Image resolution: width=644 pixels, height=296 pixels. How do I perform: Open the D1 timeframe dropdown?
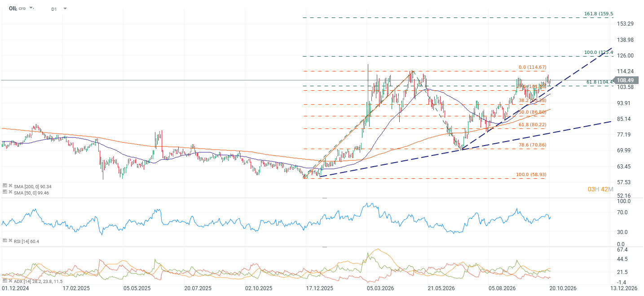65,9
